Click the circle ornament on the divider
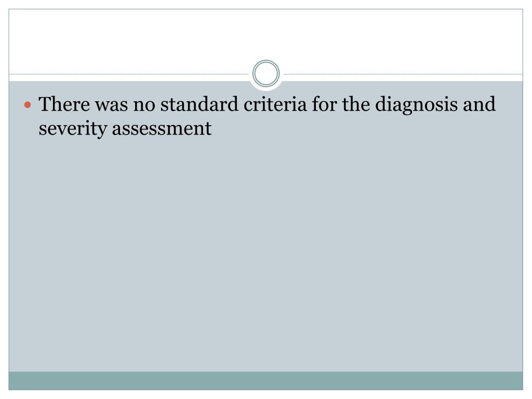 coord(266,73)
